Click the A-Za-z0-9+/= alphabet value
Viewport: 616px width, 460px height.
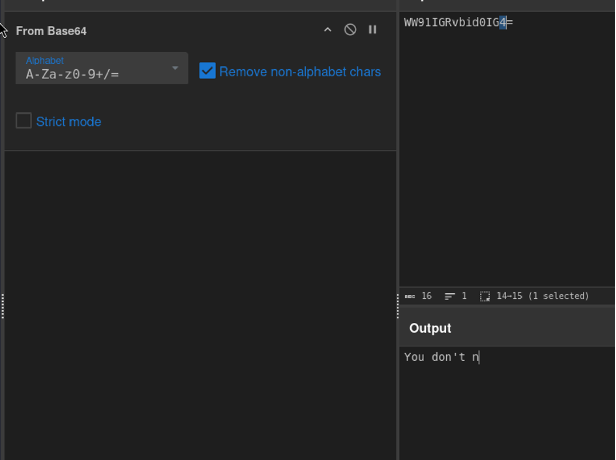(72, 74)
